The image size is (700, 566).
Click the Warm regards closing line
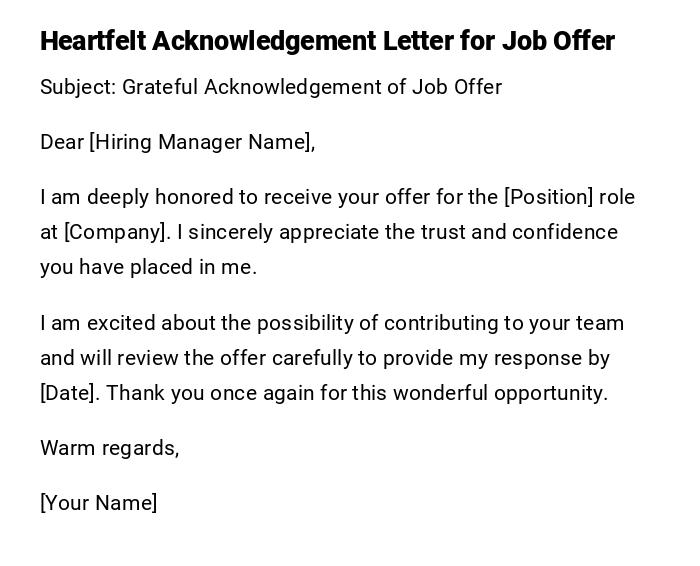click(x=109, y=448)
